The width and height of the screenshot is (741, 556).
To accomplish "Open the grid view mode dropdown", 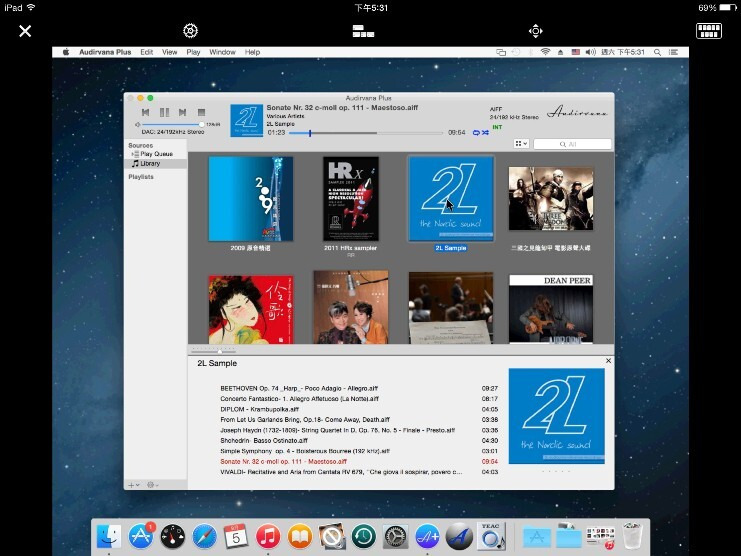I will click(521, 144).
